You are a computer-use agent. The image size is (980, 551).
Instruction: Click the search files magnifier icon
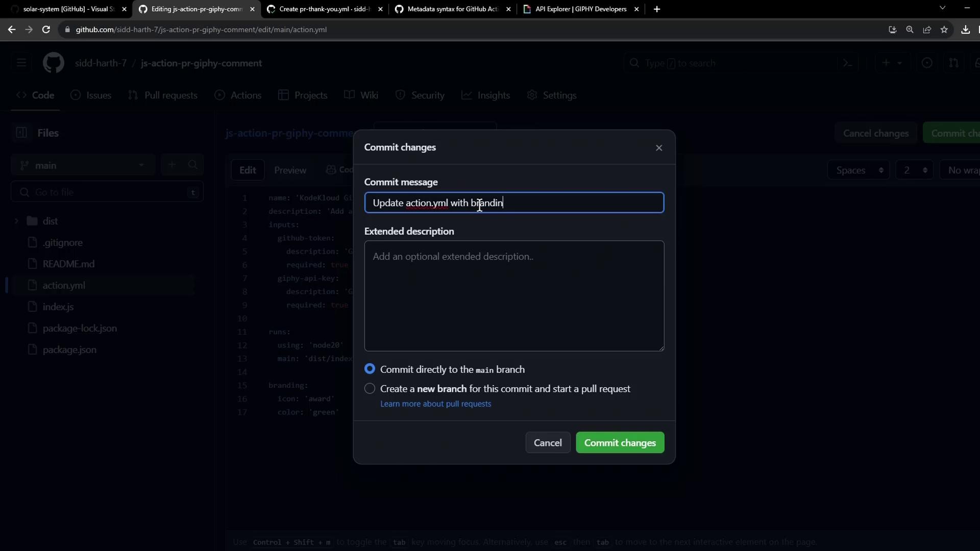click(x=193, y=165)
